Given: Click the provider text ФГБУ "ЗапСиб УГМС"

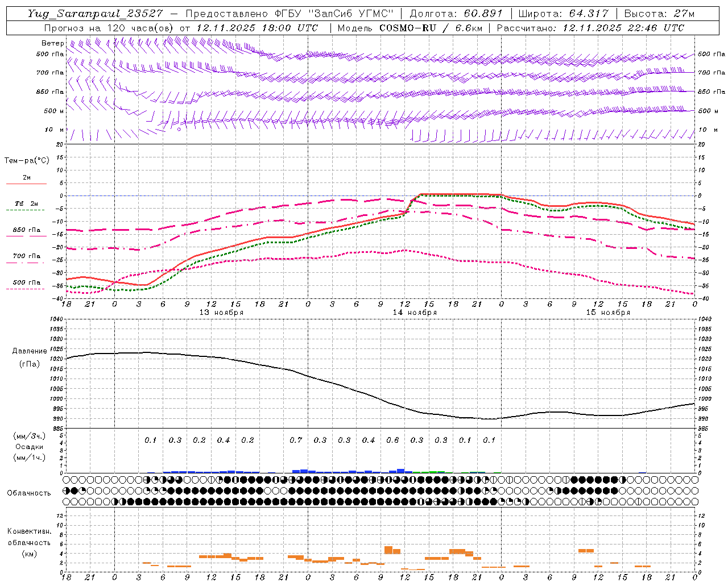Looking at the screenshot, I should pos(334,14).
